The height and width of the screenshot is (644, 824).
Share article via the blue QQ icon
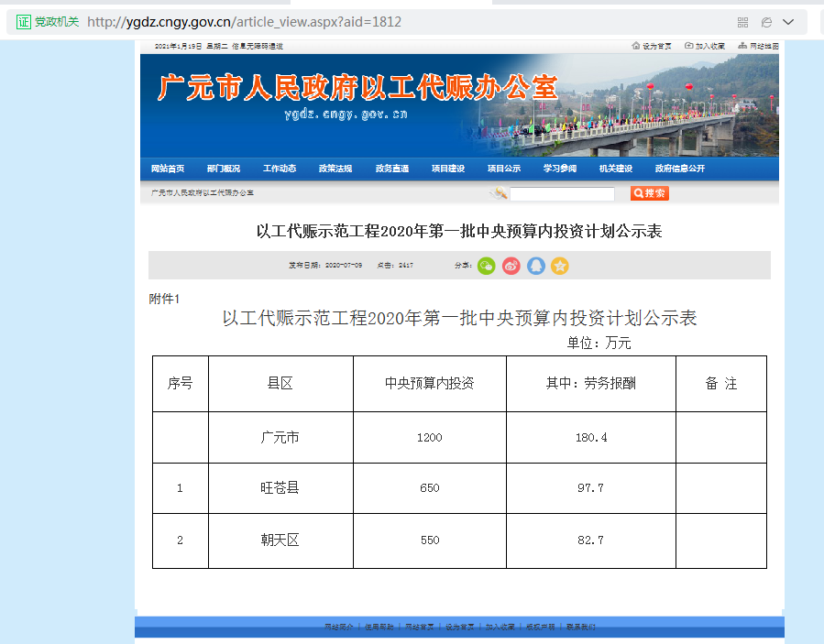pos(535,266)
